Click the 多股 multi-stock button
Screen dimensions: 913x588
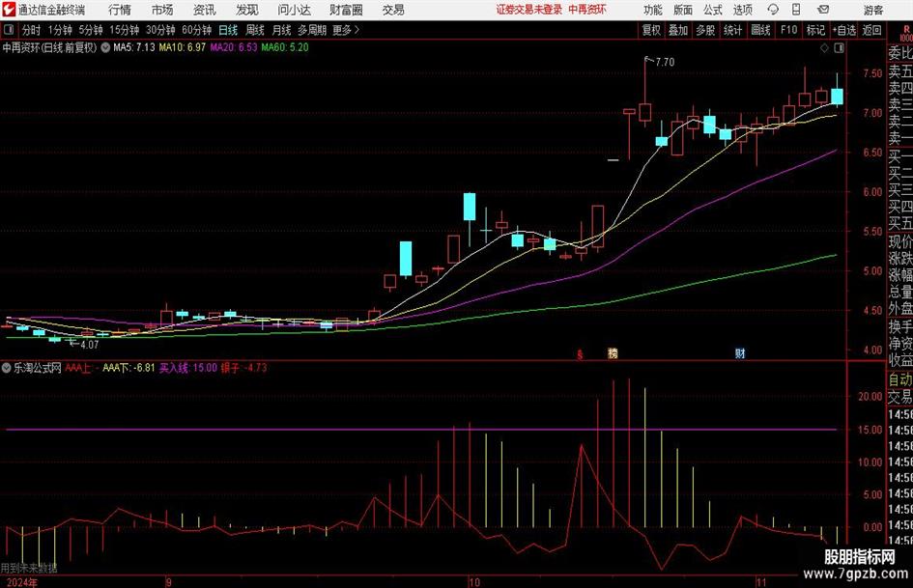705,30
